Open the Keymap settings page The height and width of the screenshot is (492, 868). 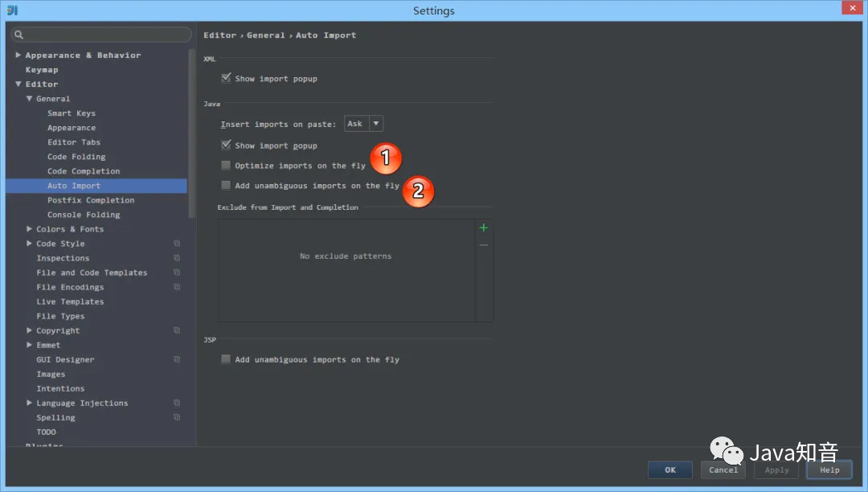point(42,70)
